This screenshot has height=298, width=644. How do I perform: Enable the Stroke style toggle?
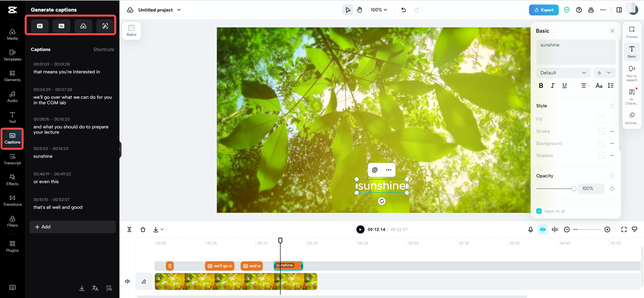[601, 131]
